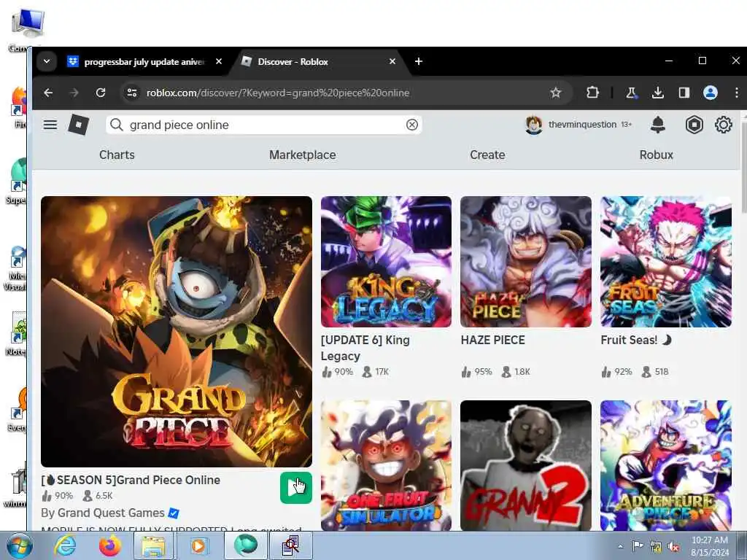Open the HAZE PIECE thumbnail
Viewport: 747px width, 560px height.
526,262
